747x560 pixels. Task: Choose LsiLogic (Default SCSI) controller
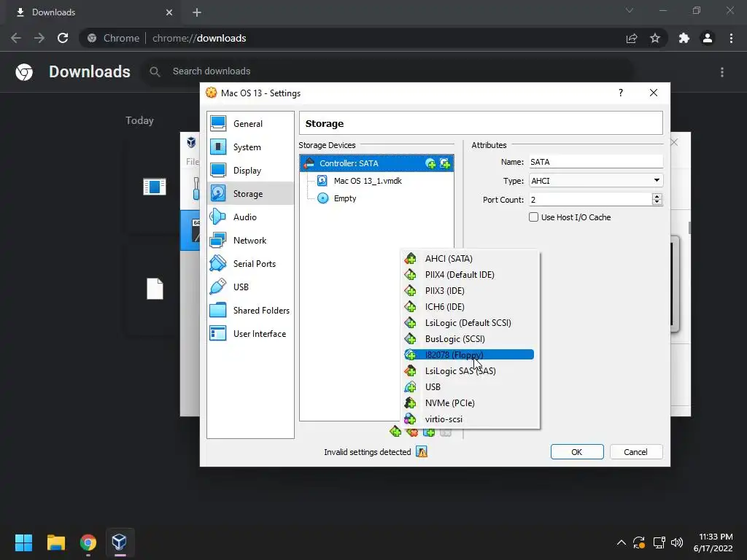point(470,323)
